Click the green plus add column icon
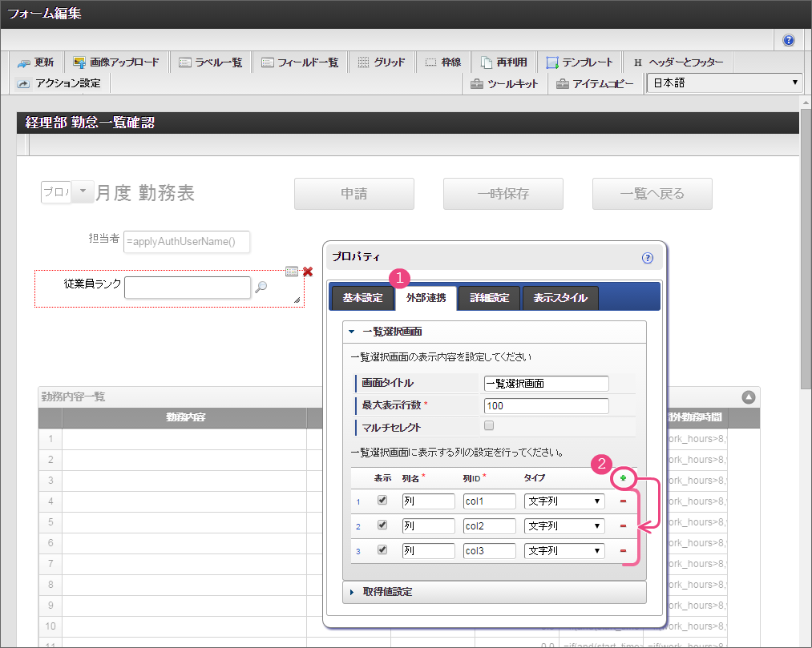 [622, 478]
